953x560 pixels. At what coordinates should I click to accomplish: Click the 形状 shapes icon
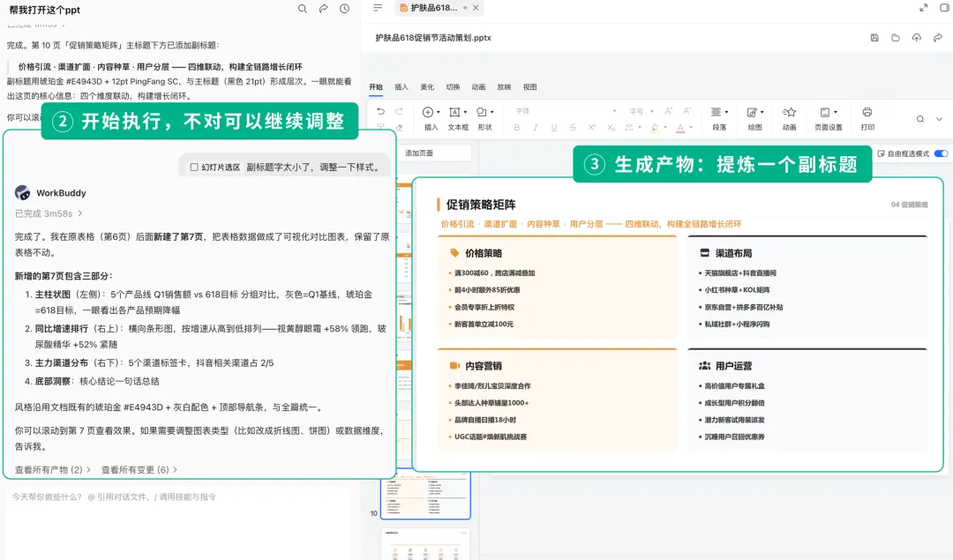point(482,112)
